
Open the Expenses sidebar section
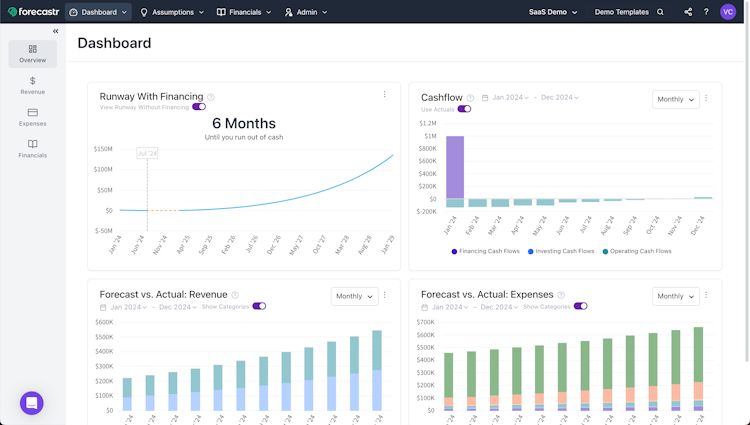click(33, 117)
